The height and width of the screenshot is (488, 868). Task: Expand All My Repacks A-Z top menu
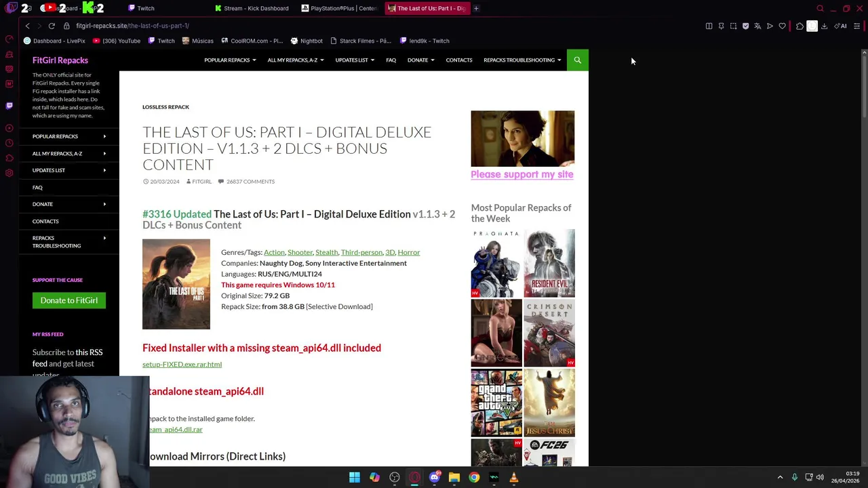tap(296, 60)
